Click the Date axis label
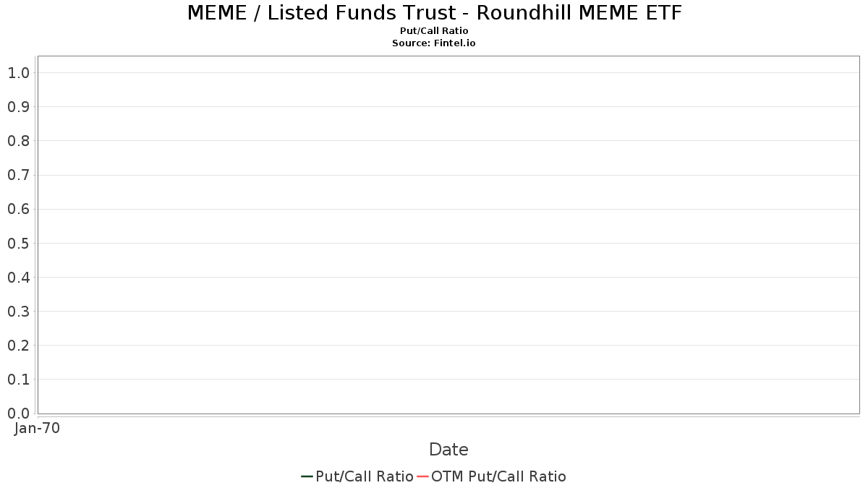The image size is (868, 488). pos(448,450)
